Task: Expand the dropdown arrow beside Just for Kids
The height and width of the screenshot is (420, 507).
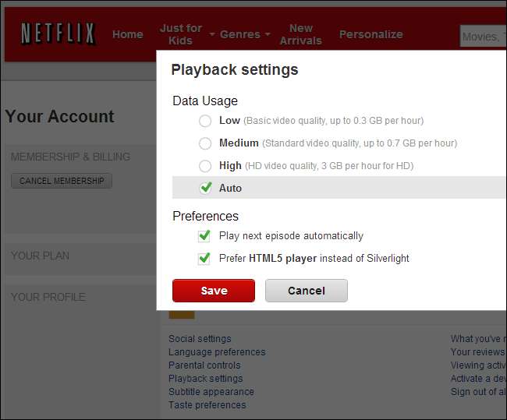Action: pos(212,34)
